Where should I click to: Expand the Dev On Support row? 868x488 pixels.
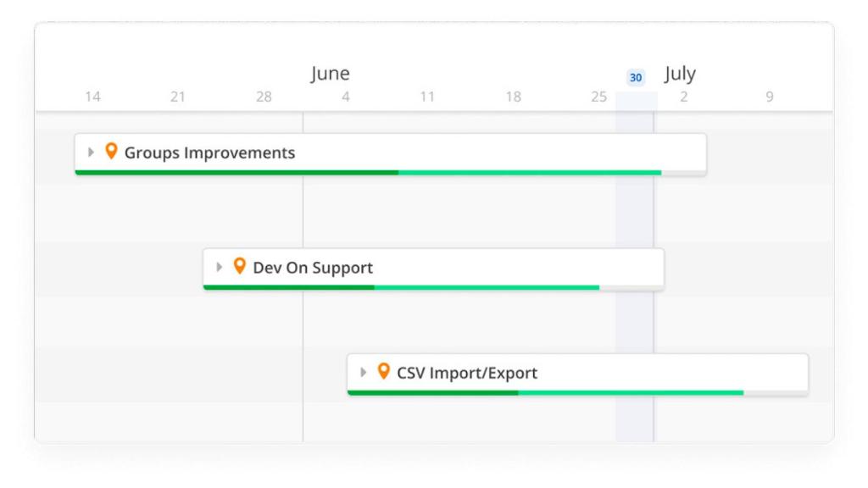(220, 268)
